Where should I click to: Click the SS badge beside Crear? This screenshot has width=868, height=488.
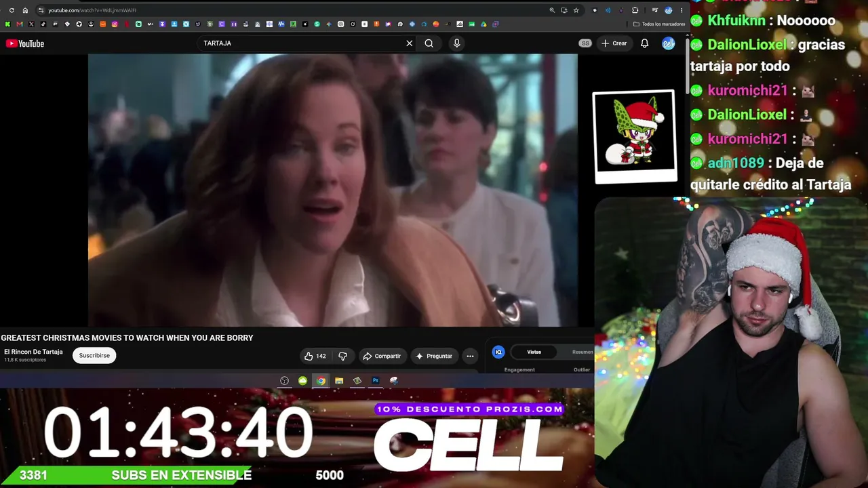pyautogui.click(x=585, y=43)
